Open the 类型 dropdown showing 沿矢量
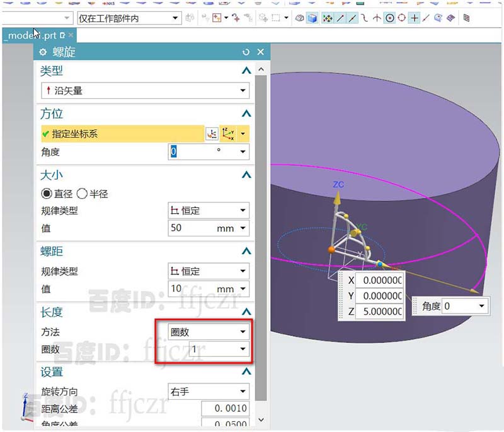504x432 pixels. tap(145, 91)
